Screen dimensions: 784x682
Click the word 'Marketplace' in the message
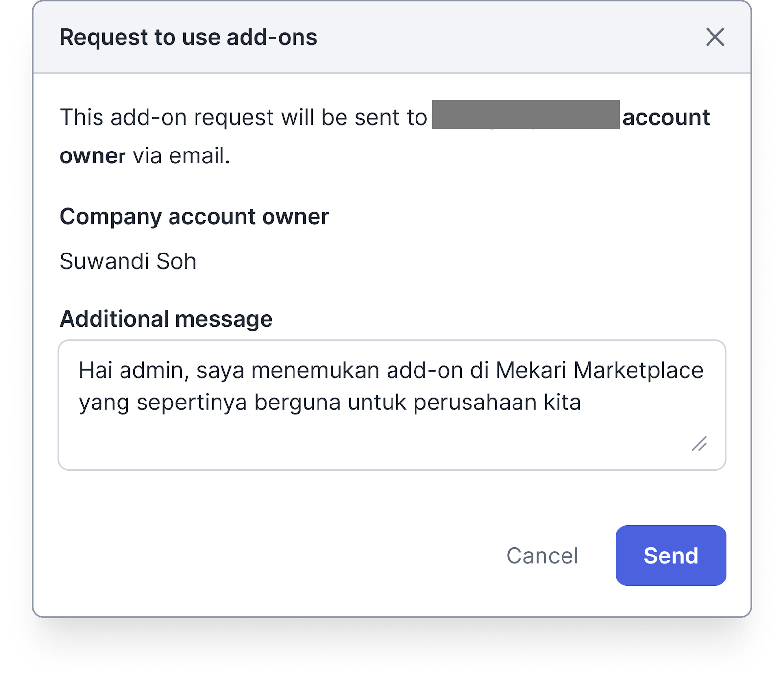638,370
